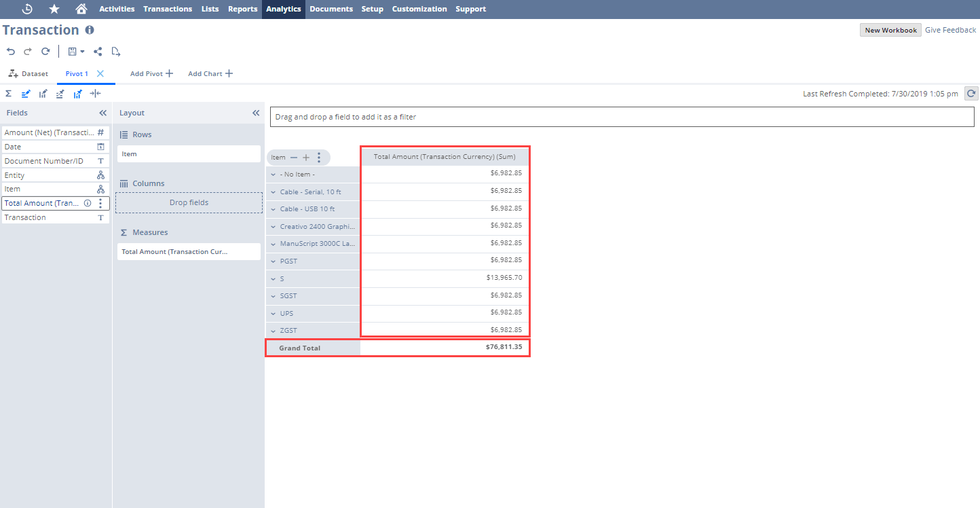This screenshot has height=508, width=980.
Task: Click the filter drop field box
Action: pyautogui.click(x=622, y=117)
